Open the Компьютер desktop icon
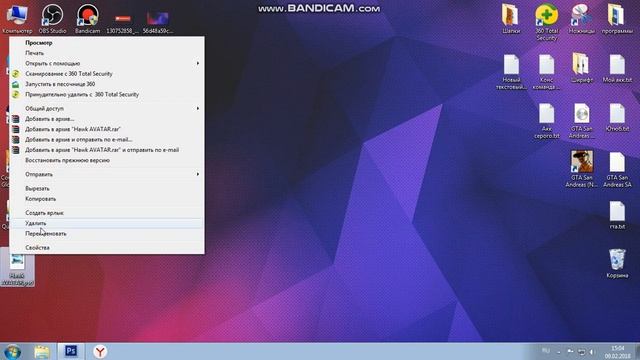 point(17,19)
